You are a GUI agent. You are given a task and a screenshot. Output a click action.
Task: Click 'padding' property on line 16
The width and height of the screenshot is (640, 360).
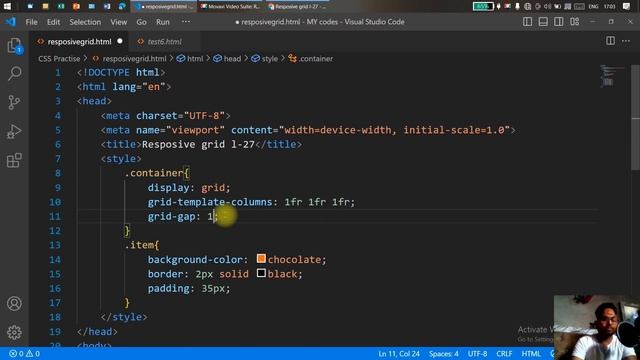169,289
